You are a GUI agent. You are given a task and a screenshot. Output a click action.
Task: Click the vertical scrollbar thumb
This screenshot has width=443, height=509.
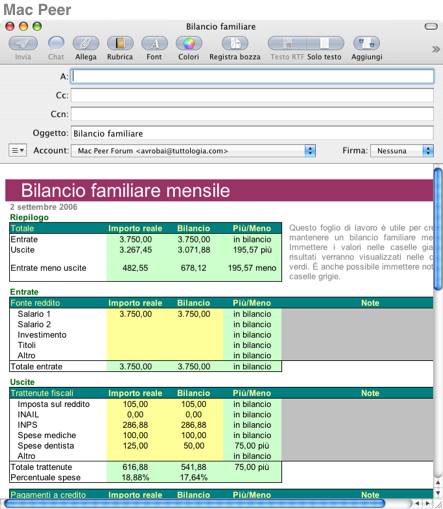pyautogui.click(x=438, y=229)
